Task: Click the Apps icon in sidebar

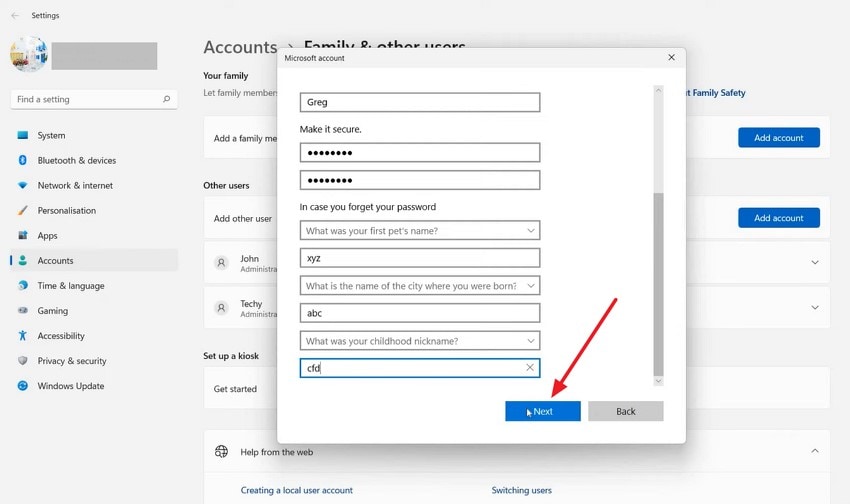Action: (22, 235)
